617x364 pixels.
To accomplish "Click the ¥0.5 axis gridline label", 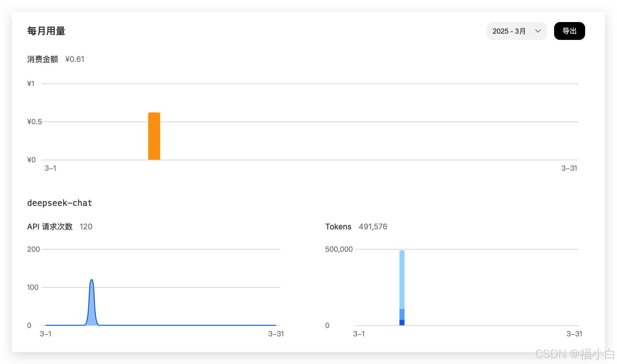I will tap(34, 122).
